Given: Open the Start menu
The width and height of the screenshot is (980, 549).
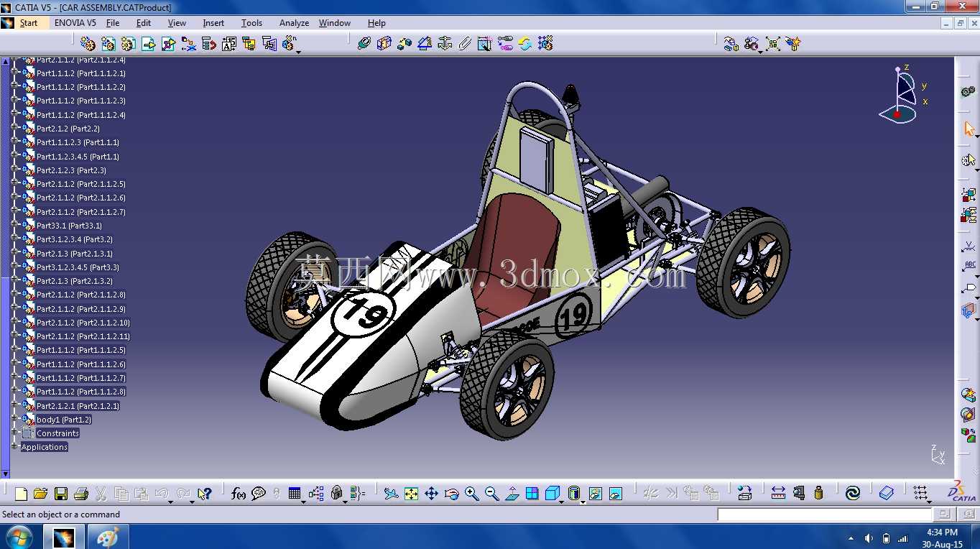Looking at the screenshot, I should (29, 23).
